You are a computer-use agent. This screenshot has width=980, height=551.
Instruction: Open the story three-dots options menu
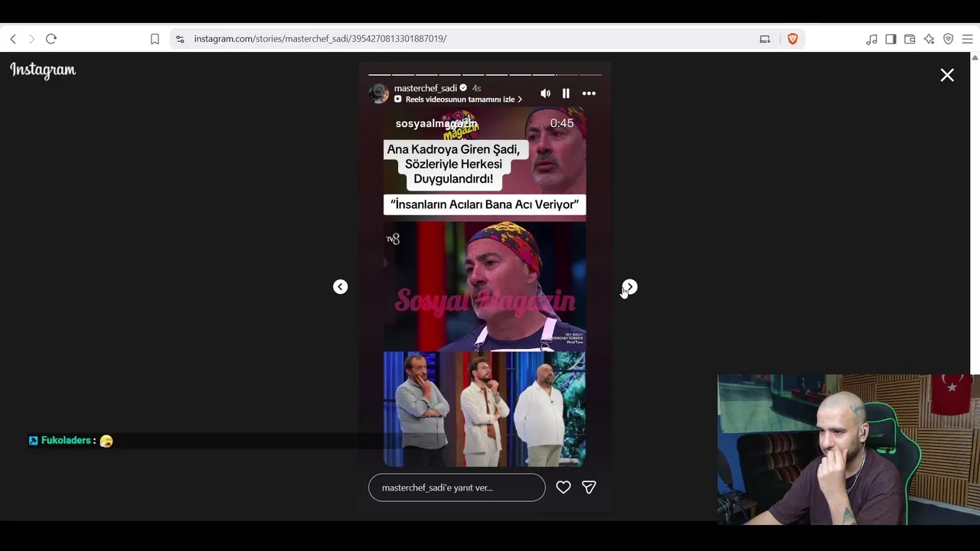pyautogui.click(x=589, y=93)
